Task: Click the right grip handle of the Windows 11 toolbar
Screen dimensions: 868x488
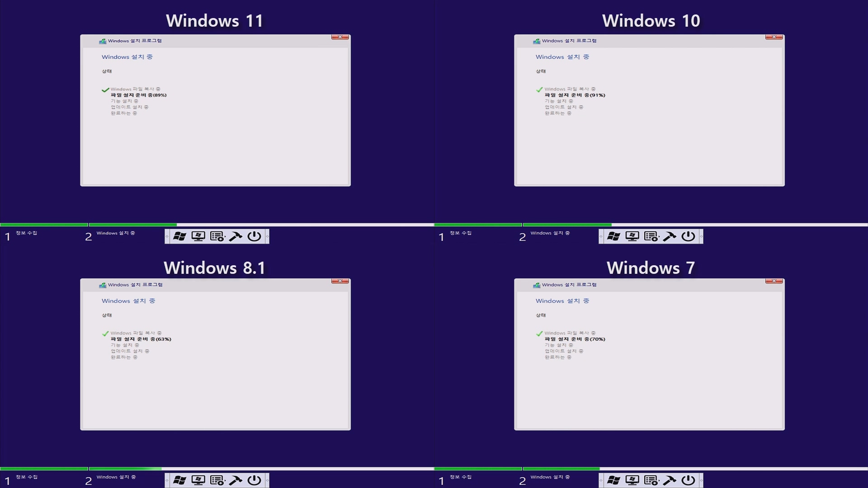Action: [x=267, y=236]
